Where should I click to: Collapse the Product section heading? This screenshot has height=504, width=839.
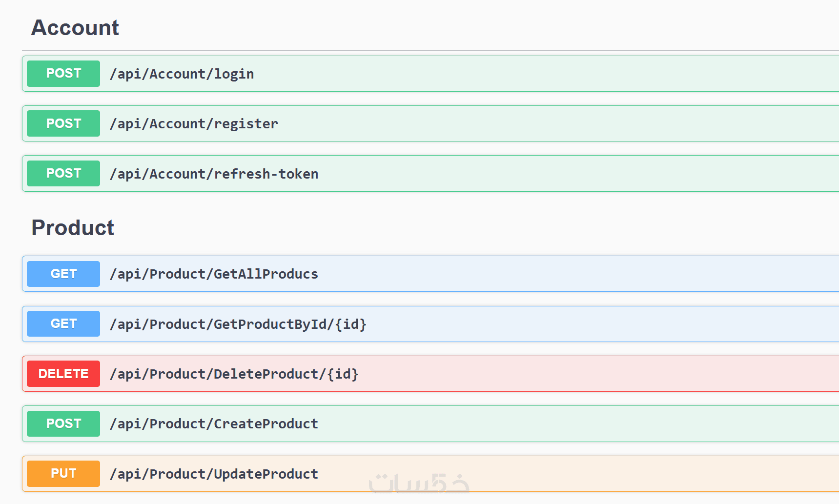(x=73, y=228)
